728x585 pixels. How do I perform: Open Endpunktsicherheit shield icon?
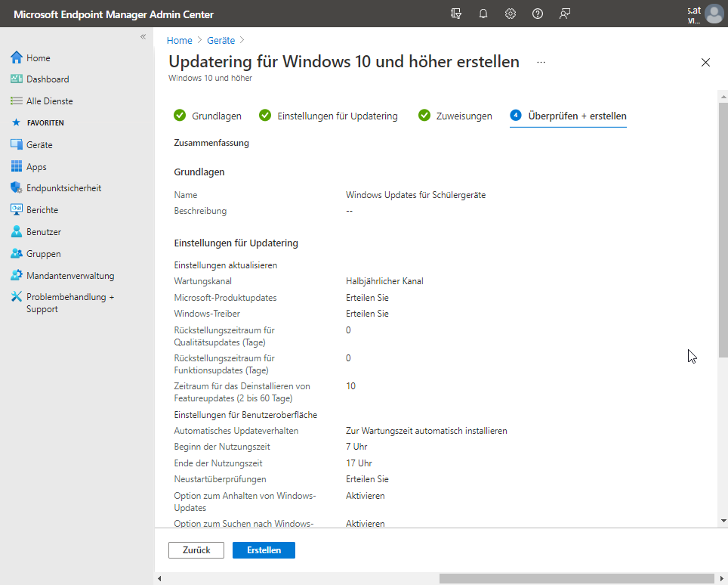[17, 188]
